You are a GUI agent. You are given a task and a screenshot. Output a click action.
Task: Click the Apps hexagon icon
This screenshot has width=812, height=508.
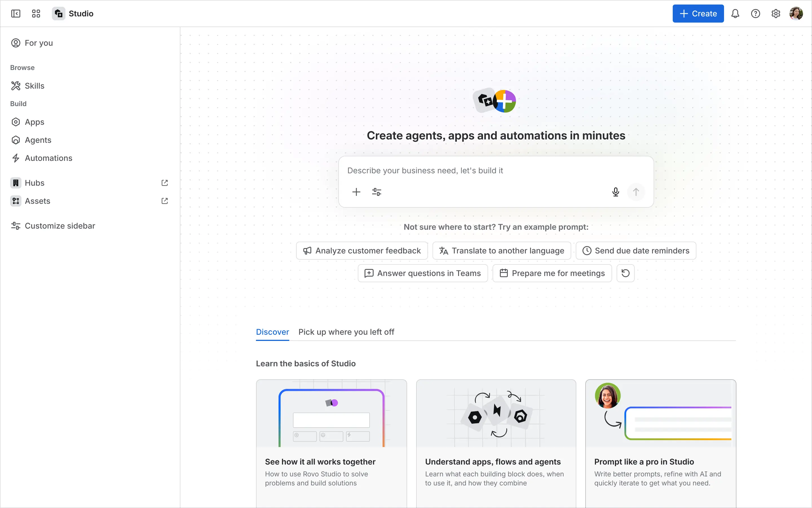pyautogui.click(x=16, y=122)
